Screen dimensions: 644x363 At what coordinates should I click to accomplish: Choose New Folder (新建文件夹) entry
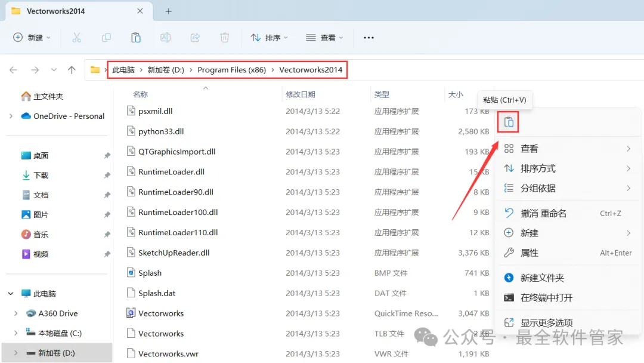[x=567, y=278]
